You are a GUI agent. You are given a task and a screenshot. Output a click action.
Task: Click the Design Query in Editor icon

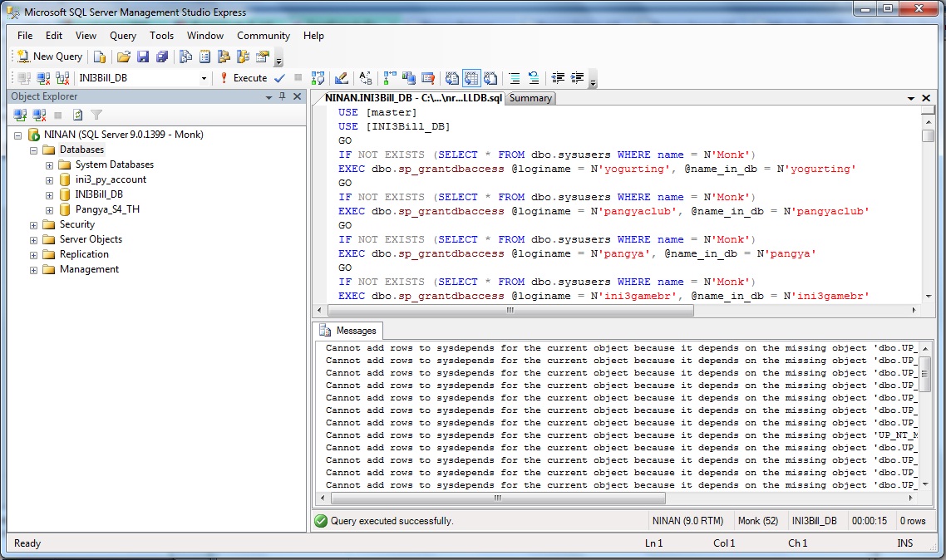pyautogui.click(x=341, y=78)
